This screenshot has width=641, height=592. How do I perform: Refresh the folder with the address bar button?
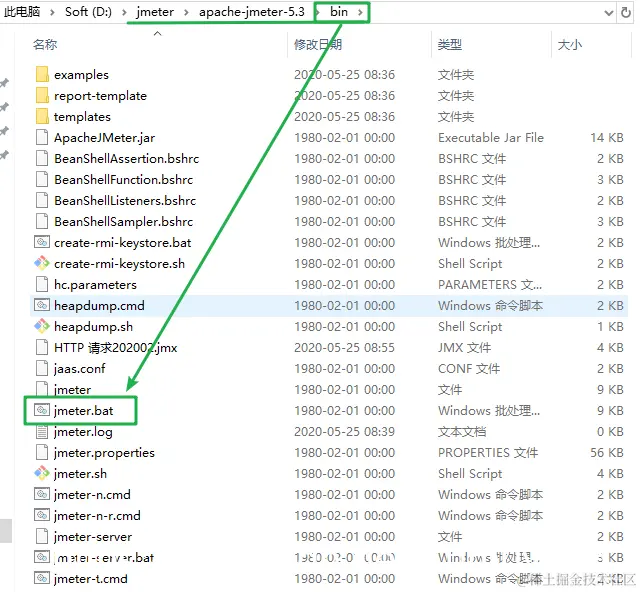tap(625, 12)
